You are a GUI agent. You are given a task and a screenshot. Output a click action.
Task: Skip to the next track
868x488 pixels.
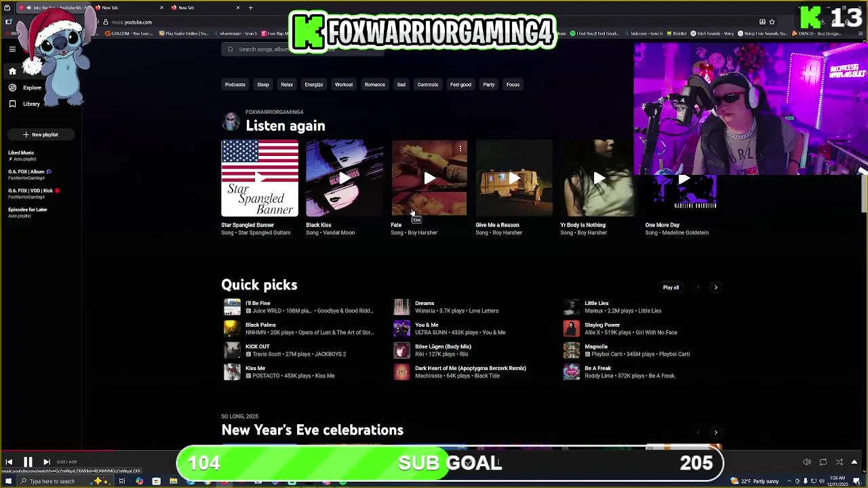tap(47, 462)
